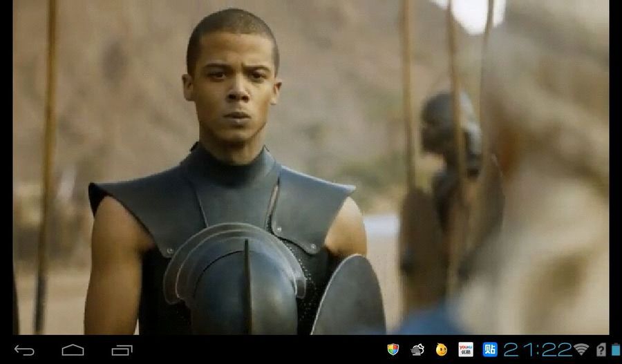Tap the SIM card unknown status icon
622x364 pixels.
[601, 349]
